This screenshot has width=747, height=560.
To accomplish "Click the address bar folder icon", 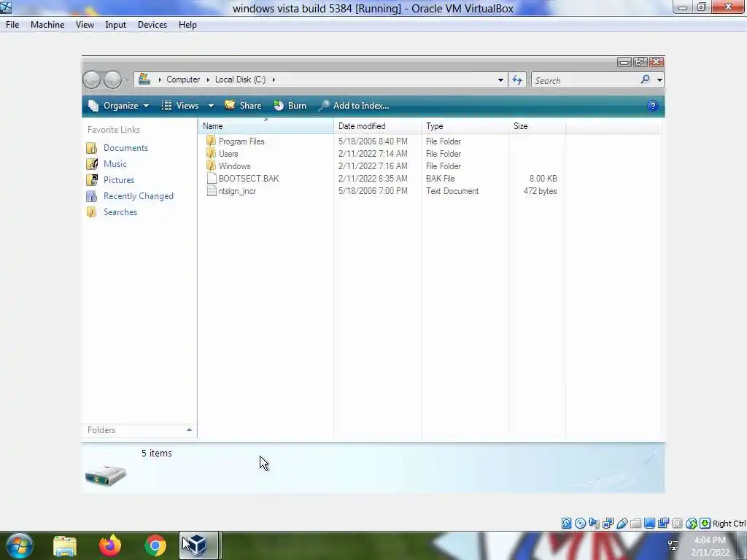I will tap(144, 79).
